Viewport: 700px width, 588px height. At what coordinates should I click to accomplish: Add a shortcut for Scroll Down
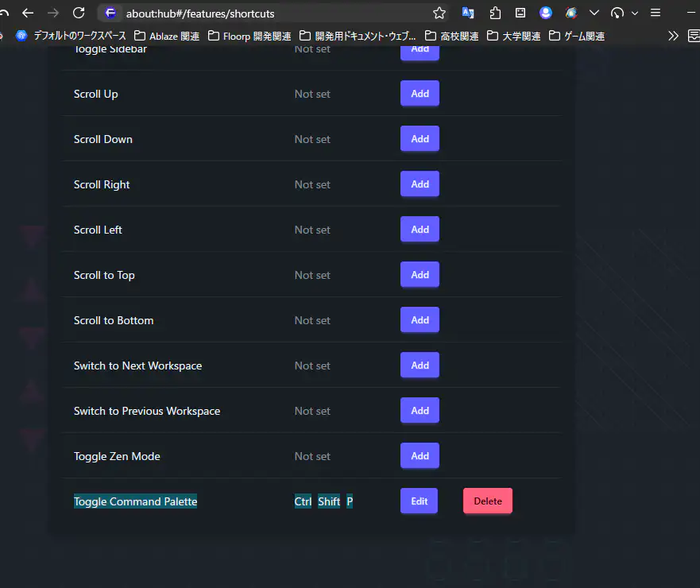tap(420, 139)
